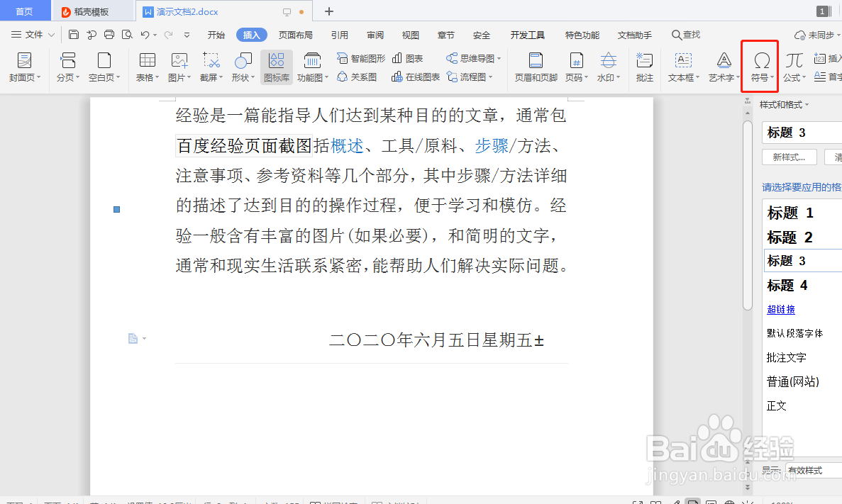Click the 新样式 new style button
This screenshot has height=504, width=842.
coord(789,157)
